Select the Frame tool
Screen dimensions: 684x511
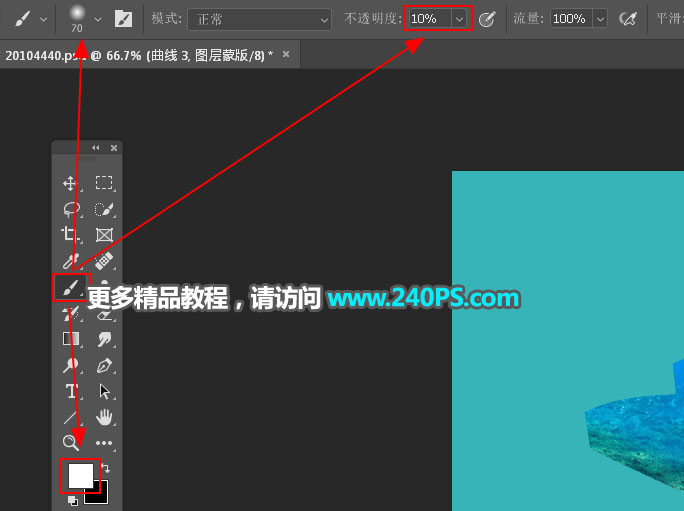pos(104,235)
